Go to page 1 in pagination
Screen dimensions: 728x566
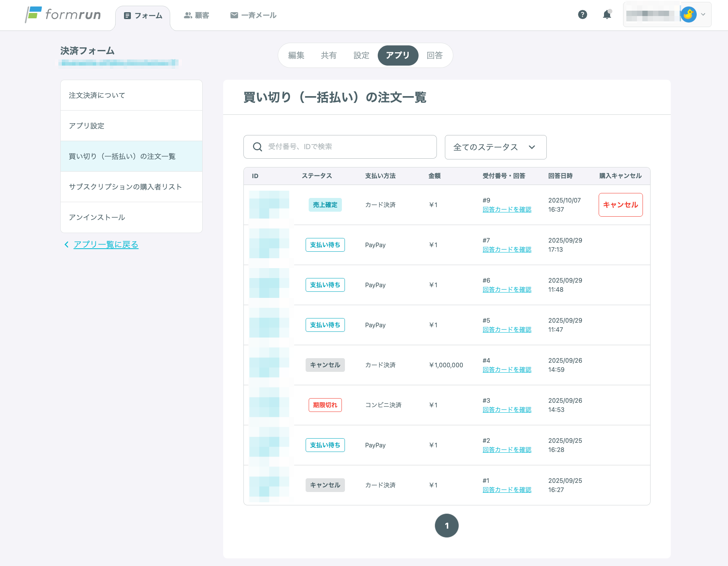(446, 526)
